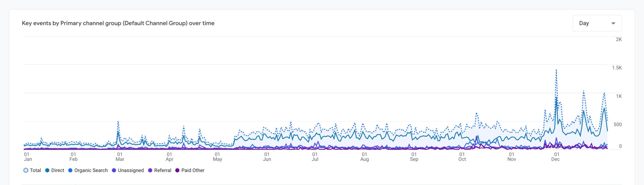This screenshot has width=644, height=185.
Task: Click the Referral legend color dot
Action: click(150, 170)
